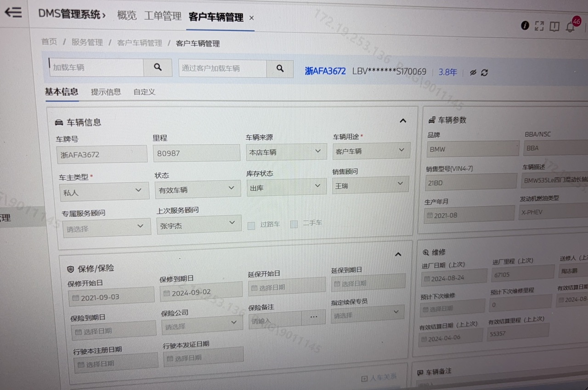Click the 3.8年 vehicle age link
This screenshot has height=390, width=588.
(447, 72)
